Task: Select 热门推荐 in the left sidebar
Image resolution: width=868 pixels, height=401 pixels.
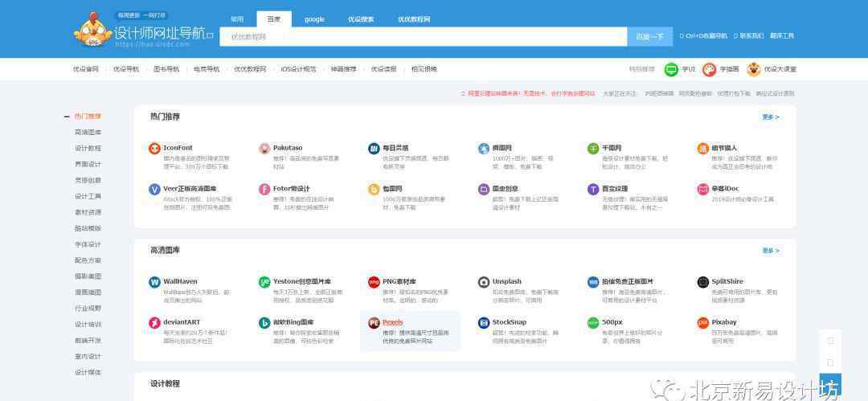Action: [x=88, y=117]
